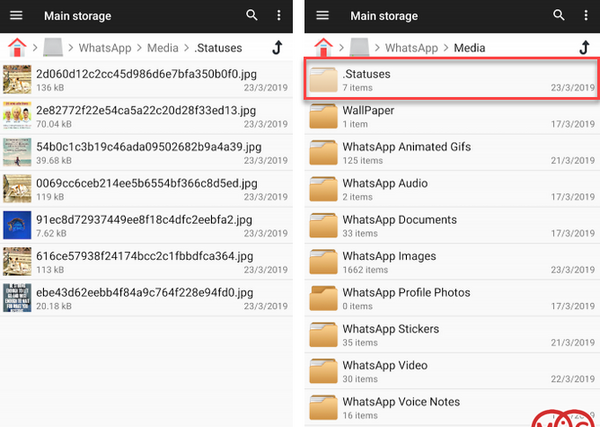Screen dimensions: 600x427
Task: Open thumbnail of ebe43d62eebb4f84a9c764f228e94fd0.jpg
Action: point(17,298)
